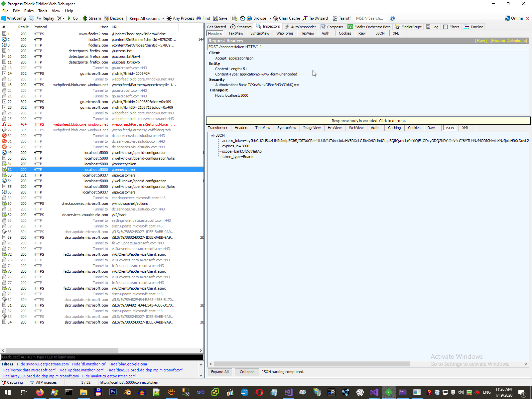The width and height of the screenshot is (532, 399).
Task: Open Keep: All sessions dropdown
Action: [147, 18]
